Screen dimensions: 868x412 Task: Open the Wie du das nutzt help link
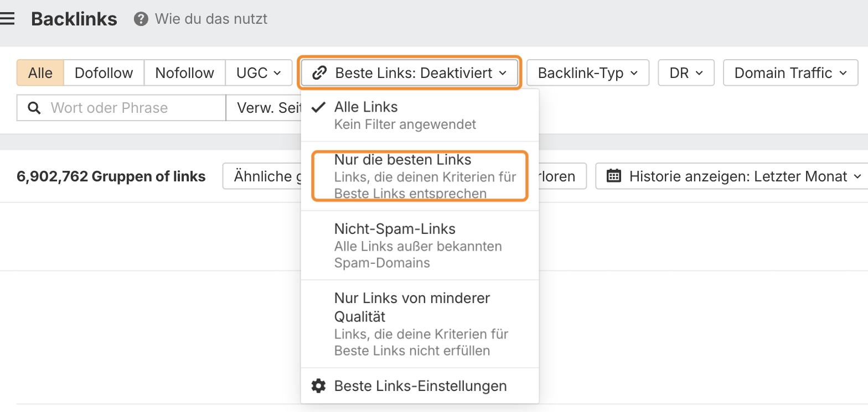tap(211, 19)
